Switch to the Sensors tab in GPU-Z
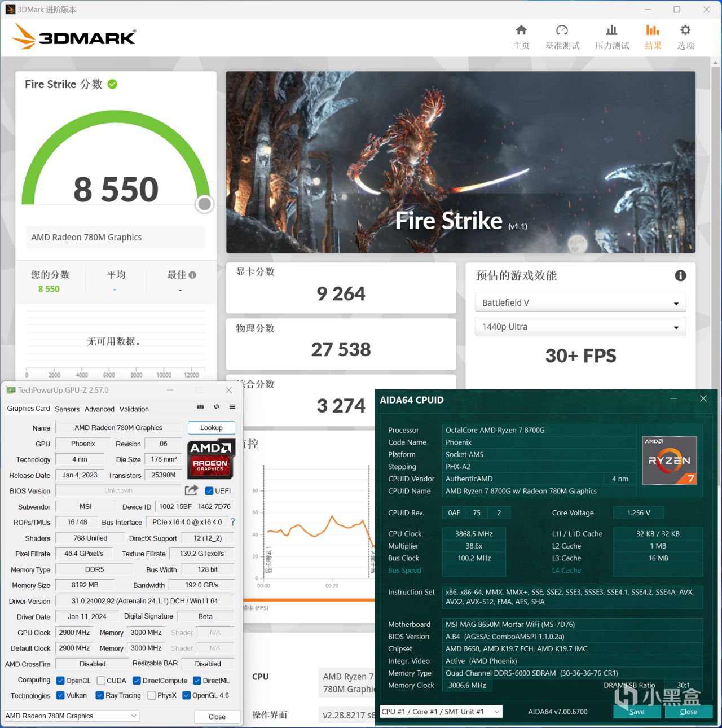The image size is (722, 728). coord(67,409)
